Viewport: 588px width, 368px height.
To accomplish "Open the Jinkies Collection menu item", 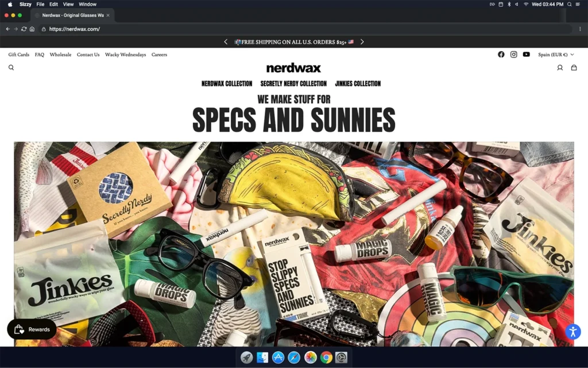I will (358, 84).
